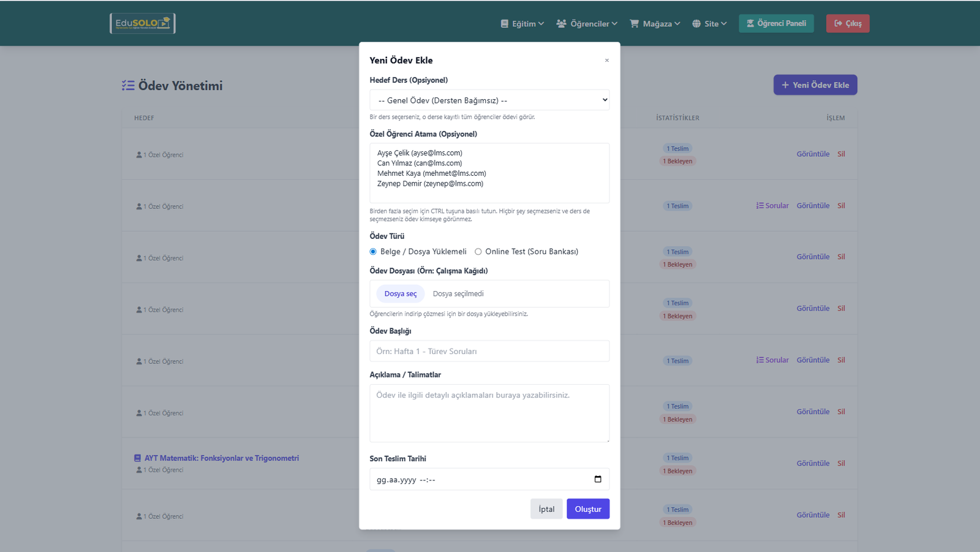Expand the Eğitim menu

click(523, 24)
